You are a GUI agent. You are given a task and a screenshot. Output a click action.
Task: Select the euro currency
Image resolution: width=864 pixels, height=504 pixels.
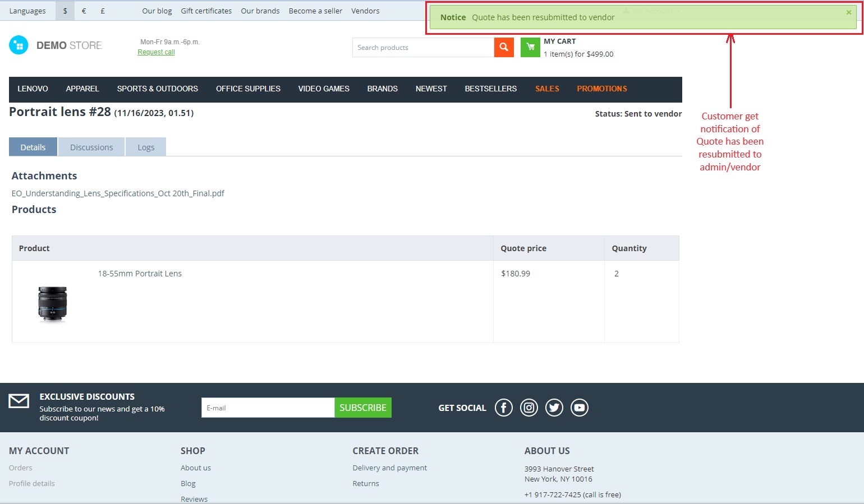84,11
